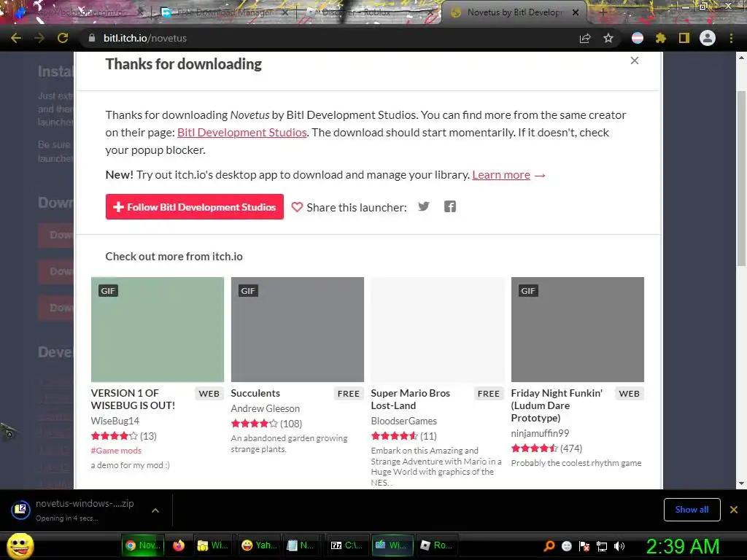Click the Learn more link
This screenshot has width=747, height=560.
(501, 175)
